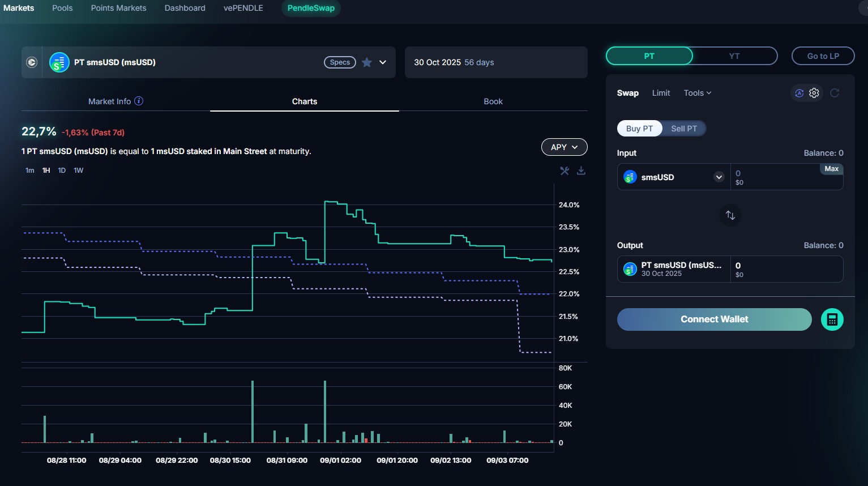Click the 24.0% y-axis label
The height and width of the screenshot is (486, 868).
pos(569,205)
